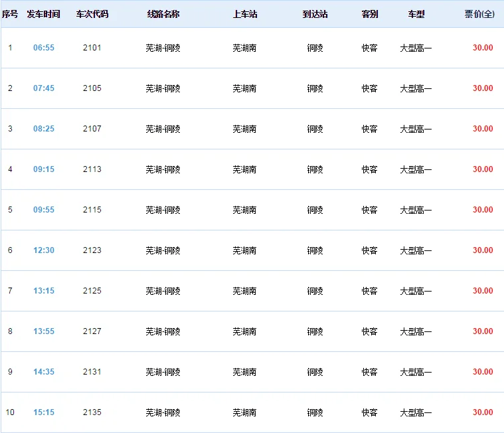This screenshot has width=504, height=433.
Task: Select the 07:45 departure time
Action: 44,88
